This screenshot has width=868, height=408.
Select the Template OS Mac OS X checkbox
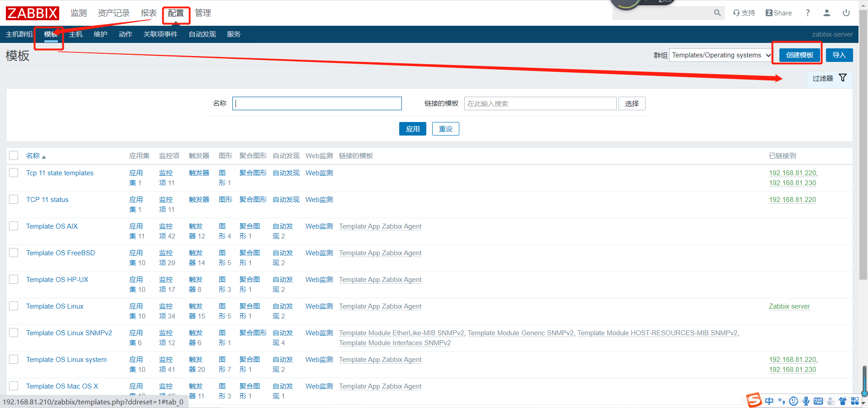click(x=14, y=386)
